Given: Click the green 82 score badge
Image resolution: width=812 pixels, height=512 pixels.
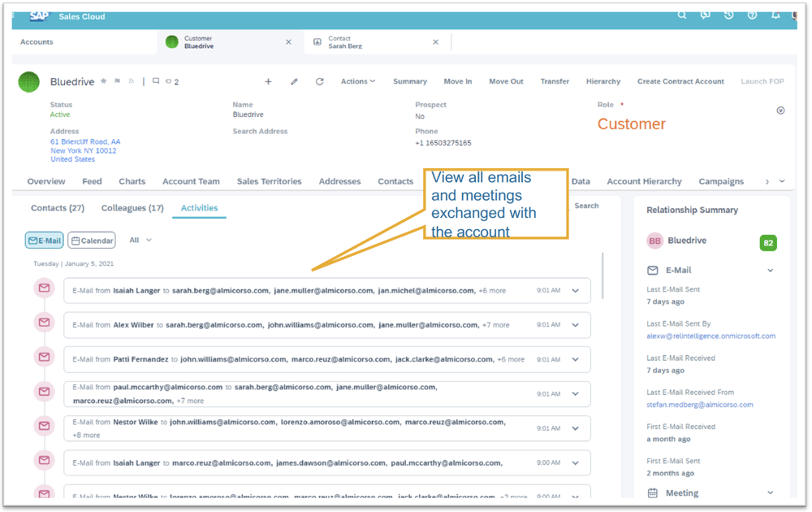Looking at the screenshot, I should point(768,242).
